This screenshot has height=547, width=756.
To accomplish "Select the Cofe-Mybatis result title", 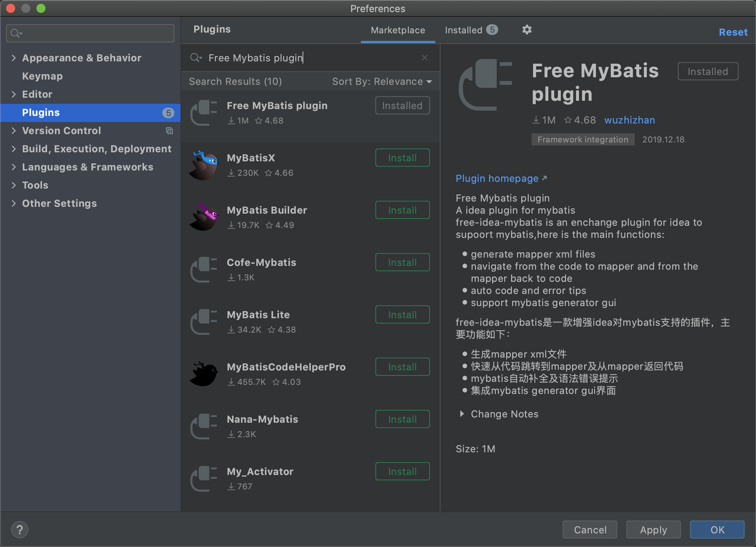I will 261,263.
